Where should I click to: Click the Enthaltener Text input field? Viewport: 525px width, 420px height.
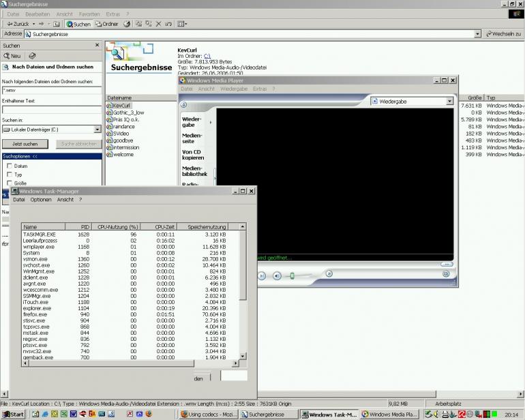[x=51, y=109]
